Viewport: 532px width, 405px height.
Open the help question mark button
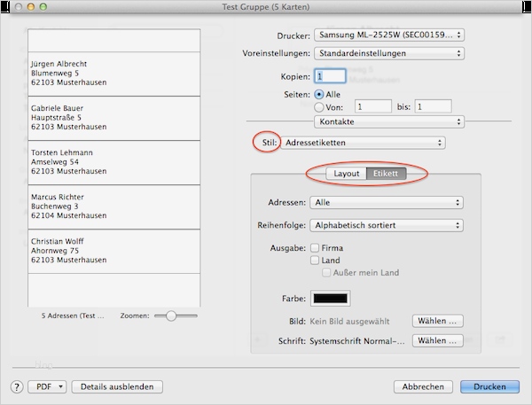[17, 386]
